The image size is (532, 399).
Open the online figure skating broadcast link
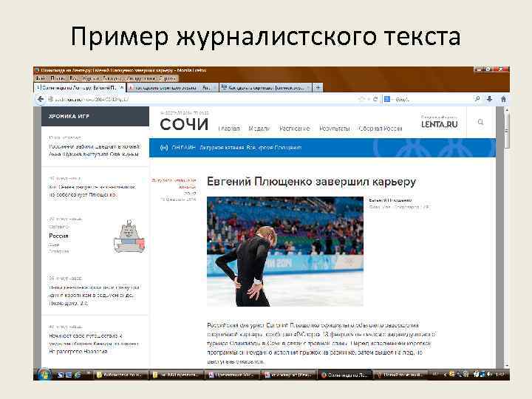[x=250, y=148]
